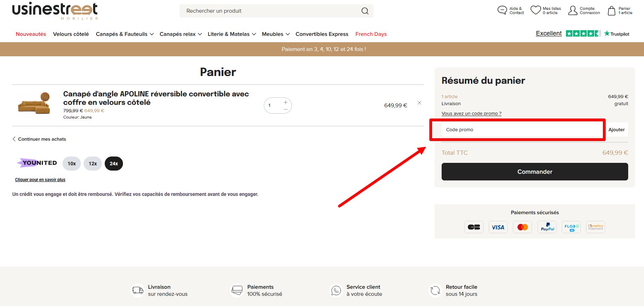Remove the APOLINE sofa from cart
The width and height of the screenshot is (644, 306).
click(x=419, y=103)
